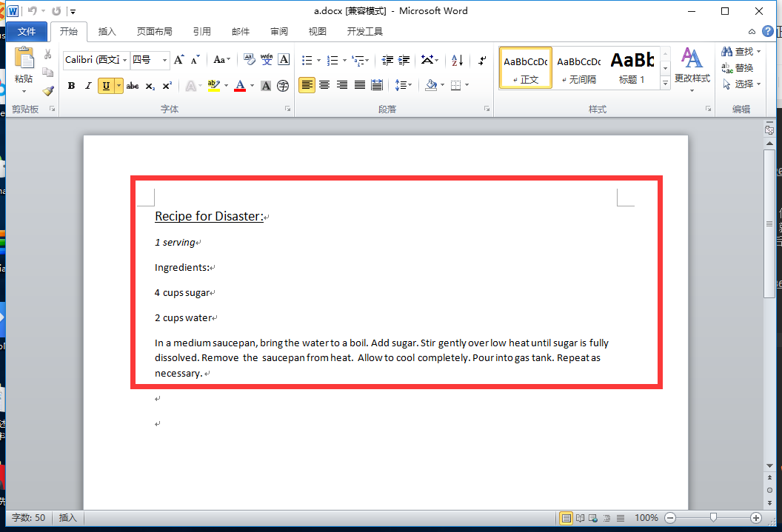This screenshot has width=782, height=532.
Task: Apply red font color
Action: [x=240, y=86]
